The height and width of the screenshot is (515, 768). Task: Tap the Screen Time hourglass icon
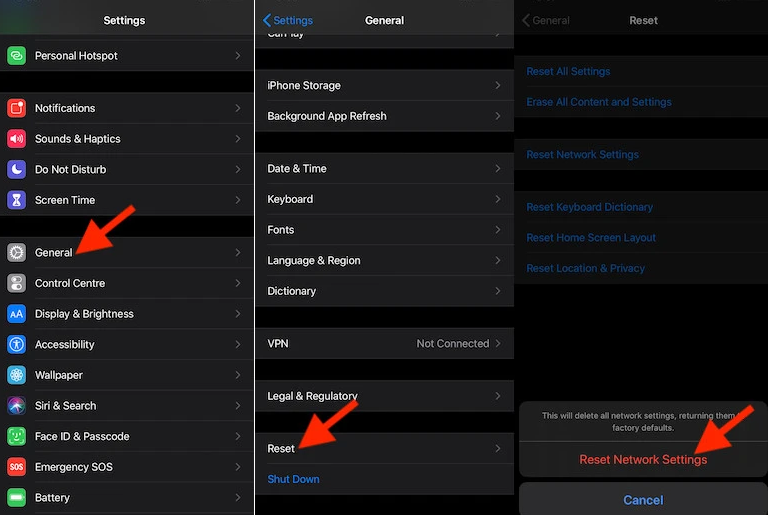[16, 200]
